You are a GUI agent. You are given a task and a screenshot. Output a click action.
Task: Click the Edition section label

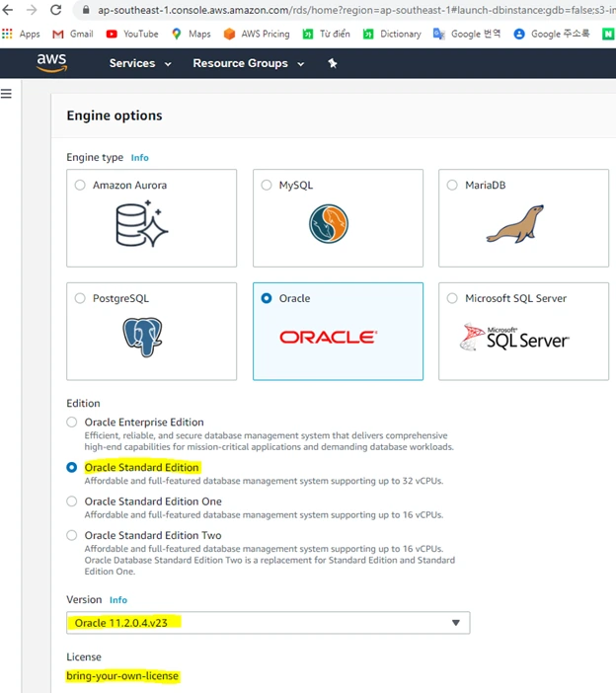tap(83, 403)
